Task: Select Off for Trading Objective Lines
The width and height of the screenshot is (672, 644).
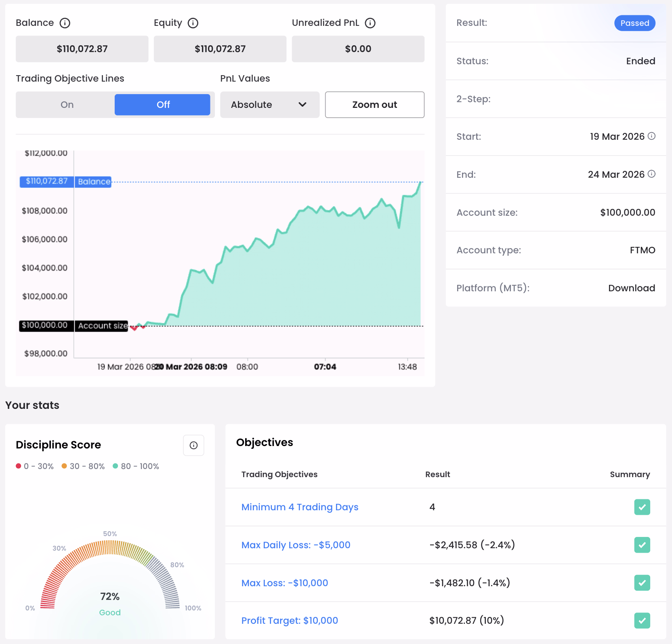Action: (162, 105)
